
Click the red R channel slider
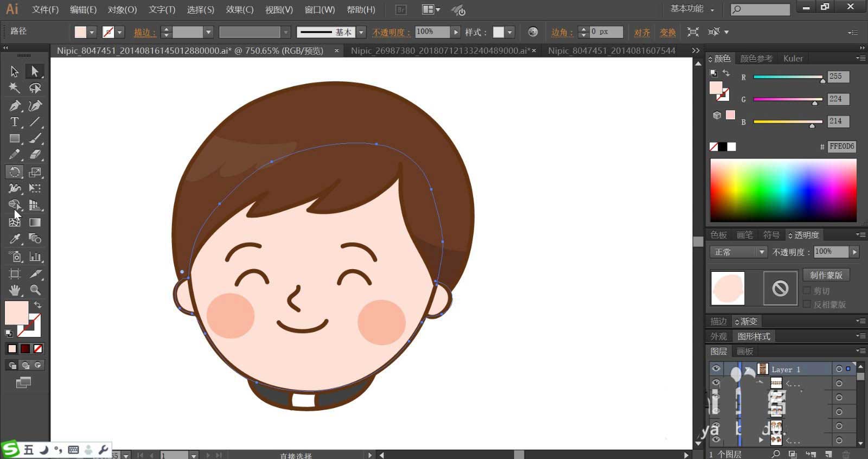[x=788, y=77]
